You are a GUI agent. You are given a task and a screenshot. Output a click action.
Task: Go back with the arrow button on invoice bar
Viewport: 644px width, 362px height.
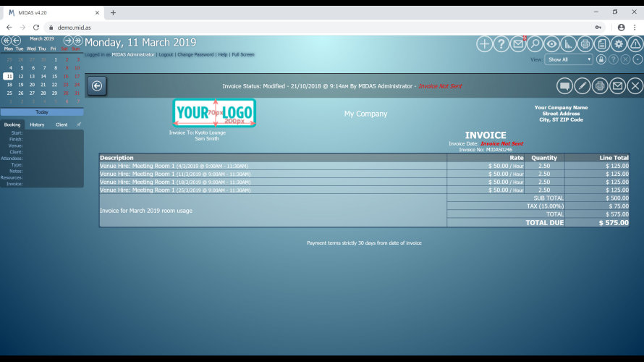(97, 86)
